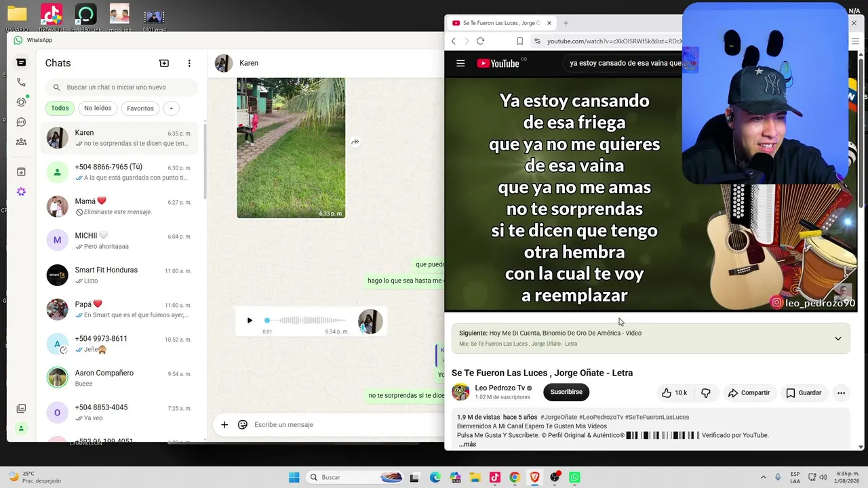Like the video with 10 k likes
The image size is (868, 488).
675,393
